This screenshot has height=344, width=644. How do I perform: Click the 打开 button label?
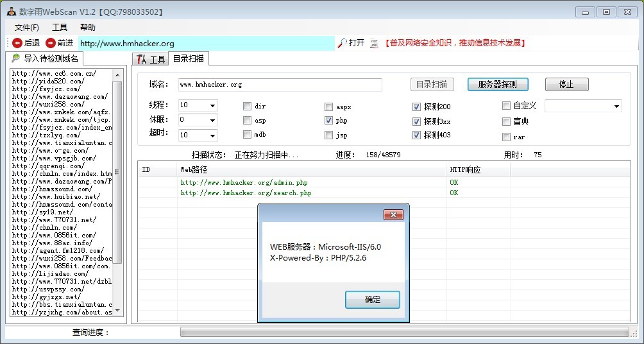click(x=357, y=43)
